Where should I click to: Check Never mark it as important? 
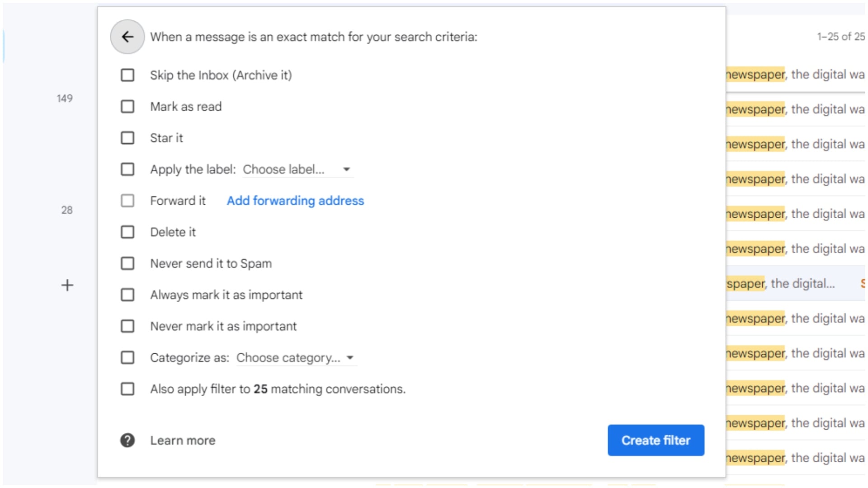pos(127,326)
